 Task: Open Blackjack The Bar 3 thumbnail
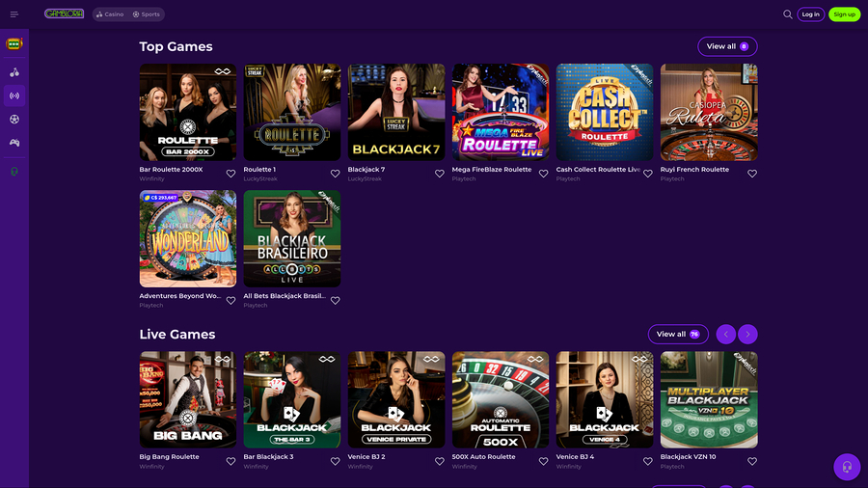[x=291, y=399]
